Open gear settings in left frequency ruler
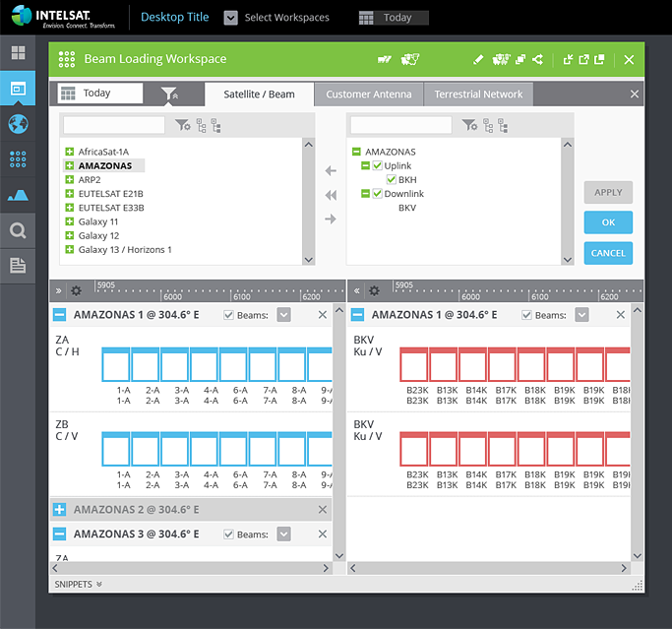672x629 pixels. coord(77,290)
